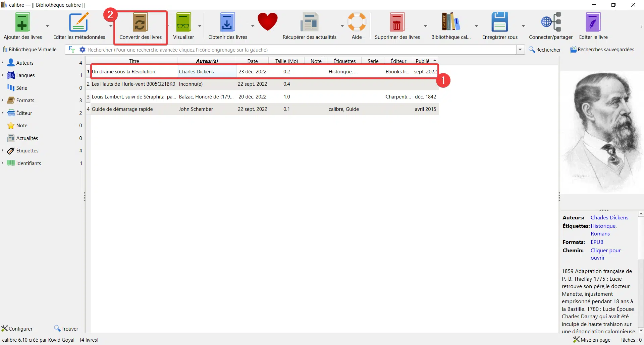The height and width of the screenshot is (345, 644).
Task: Click the Formats book icon
Action: pyautogui.click(x=11, y=100)
